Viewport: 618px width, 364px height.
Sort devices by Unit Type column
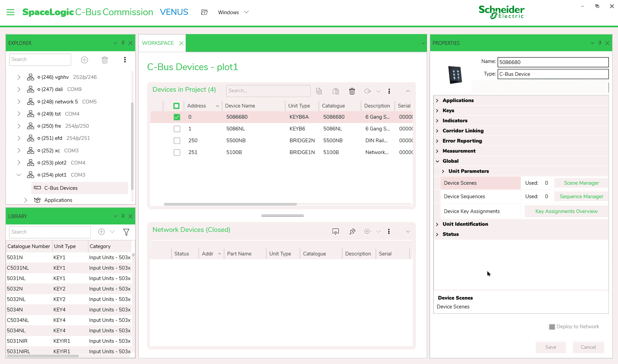[x=302, y=106]
